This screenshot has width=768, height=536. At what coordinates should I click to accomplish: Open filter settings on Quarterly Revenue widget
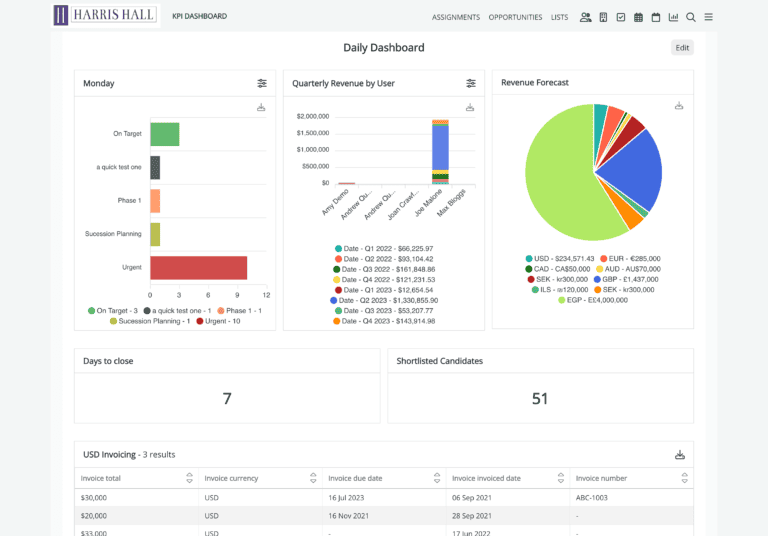(x=471, y=83)
